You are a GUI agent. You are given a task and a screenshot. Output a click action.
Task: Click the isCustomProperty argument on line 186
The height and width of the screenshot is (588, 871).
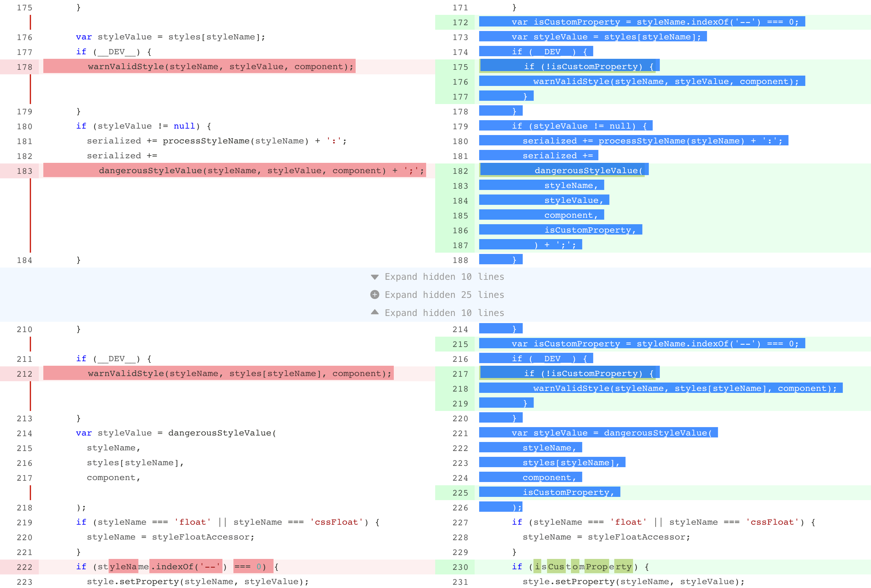(593, 230)
